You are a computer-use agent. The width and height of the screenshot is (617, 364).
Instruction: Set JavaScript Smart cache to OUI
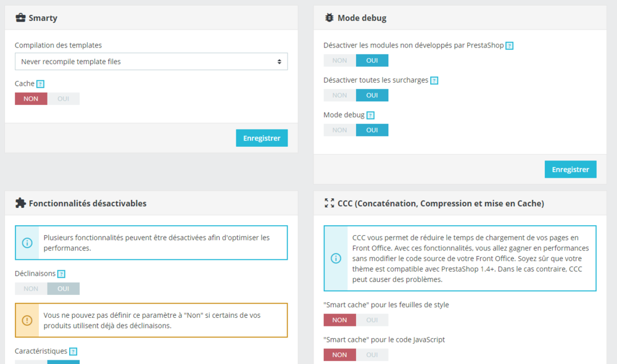pos(372,355)
